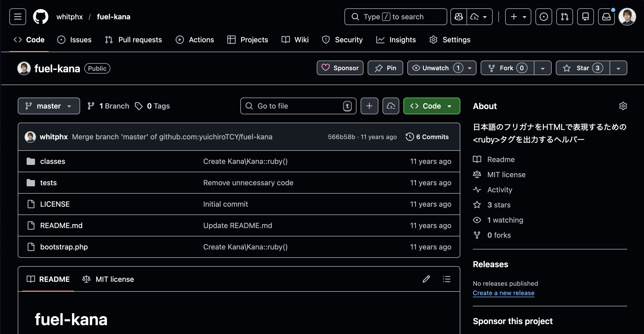Click the whitphx avatar in commit row
Screen dimensions: 644x334
(30, 137)
